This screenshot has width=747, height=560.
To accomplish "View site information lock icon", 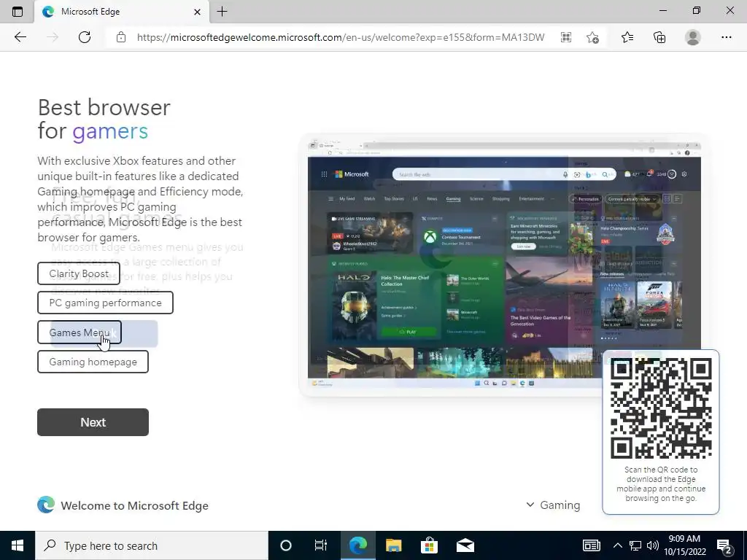I will pyautogui.click(x=121, y=37).
